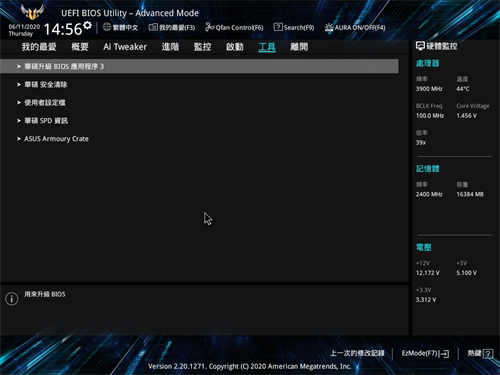
Task: Expand the 使用者設定檔 entry
Action: tap(45, 103)
